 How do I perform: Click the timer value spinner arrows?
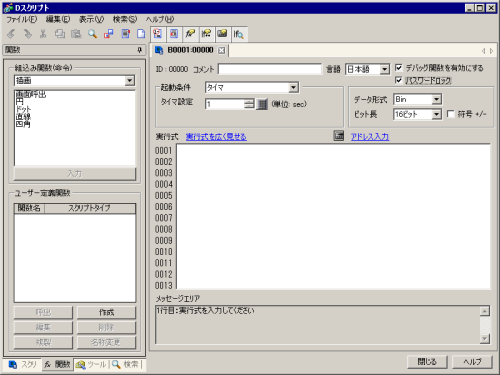click(x=249, y=104)
